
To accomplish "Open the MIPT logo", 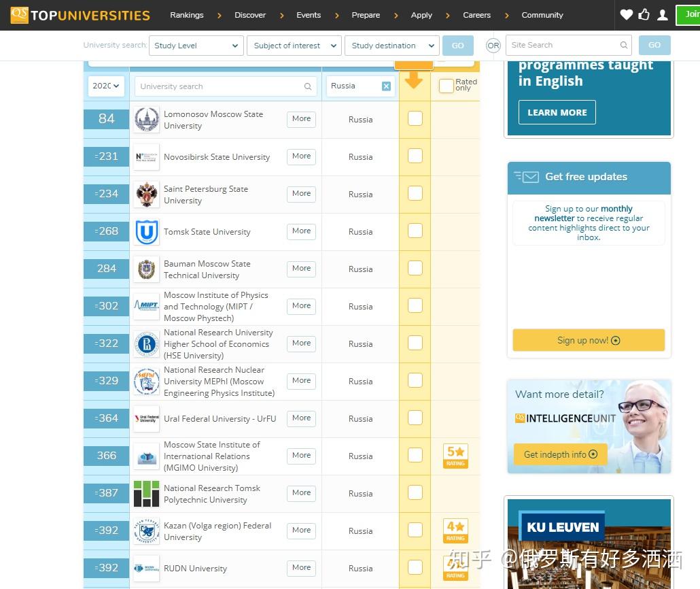I will coord(146,307).
